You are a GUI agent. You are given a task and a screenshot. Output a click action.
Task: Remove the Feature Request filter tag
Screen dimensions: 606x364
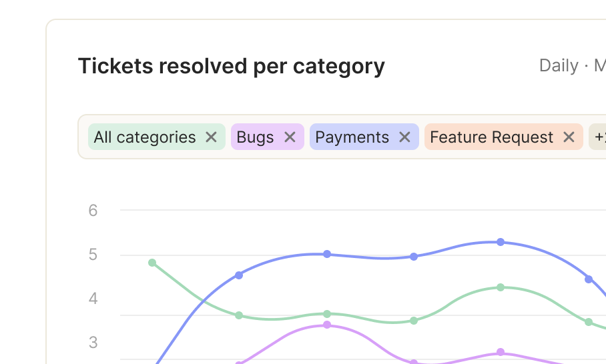click(569, 137)
